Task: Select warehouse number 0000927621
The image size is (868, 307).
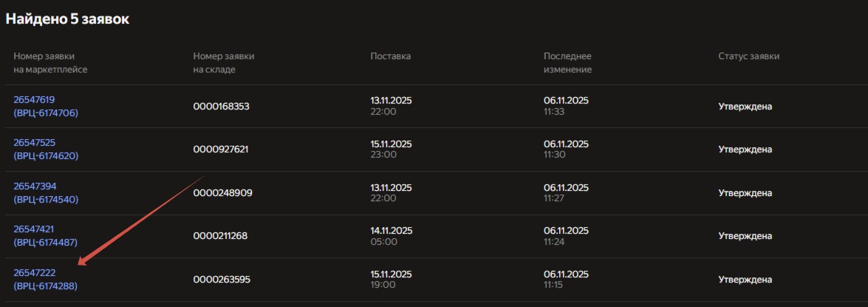Action: [x=221, y=149]
